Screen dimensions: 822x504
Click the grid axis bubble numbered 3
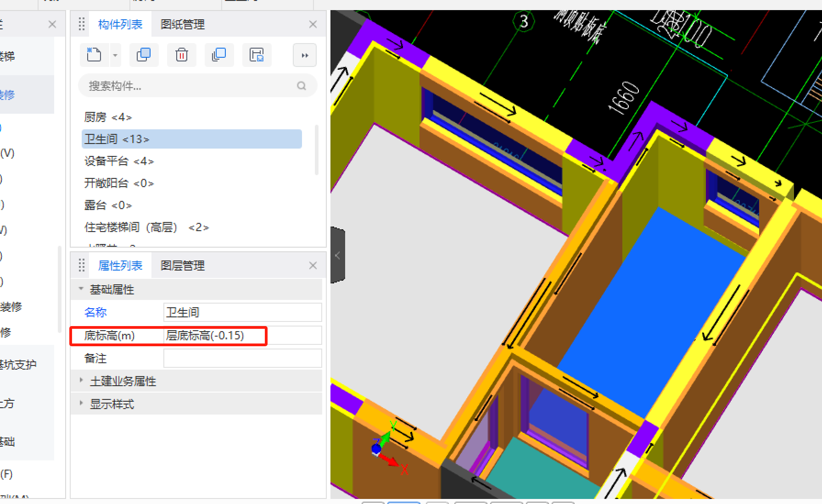(523, 22)
